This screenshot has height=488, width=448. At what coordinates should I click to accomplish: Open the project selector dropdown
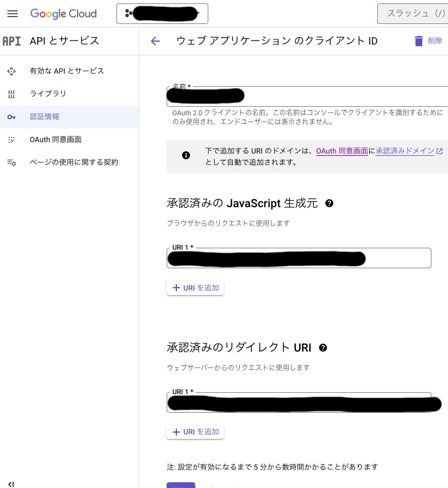(x=162, y=13)
